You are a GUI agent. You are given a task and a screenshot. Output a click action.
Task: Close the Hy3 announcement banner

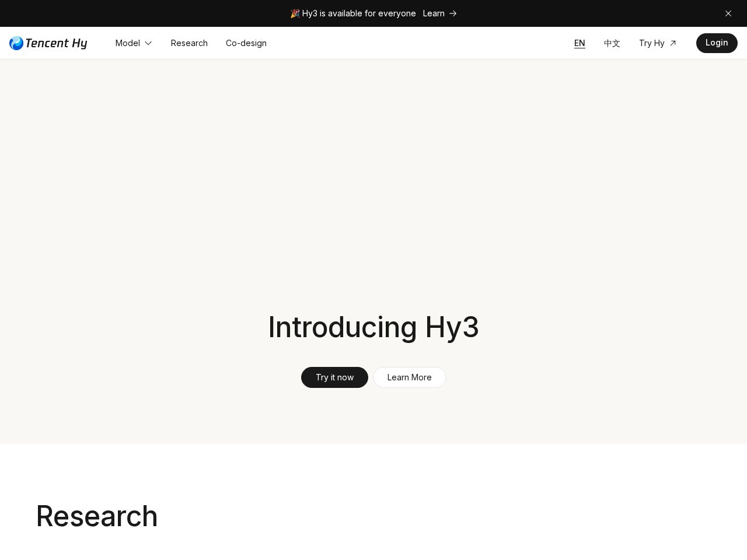[x=728, y=13]
